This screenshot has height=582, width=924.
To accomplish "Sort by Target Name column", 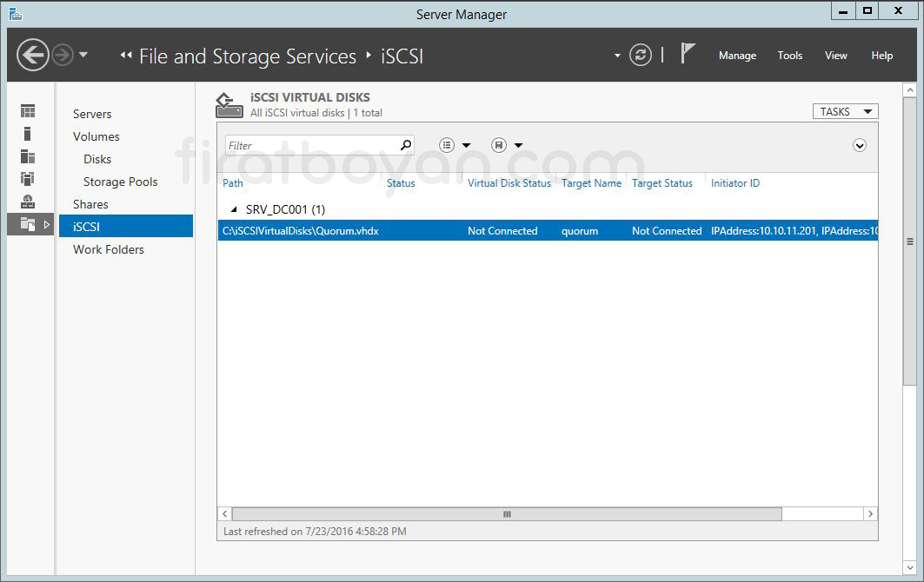I will point(591,183).
